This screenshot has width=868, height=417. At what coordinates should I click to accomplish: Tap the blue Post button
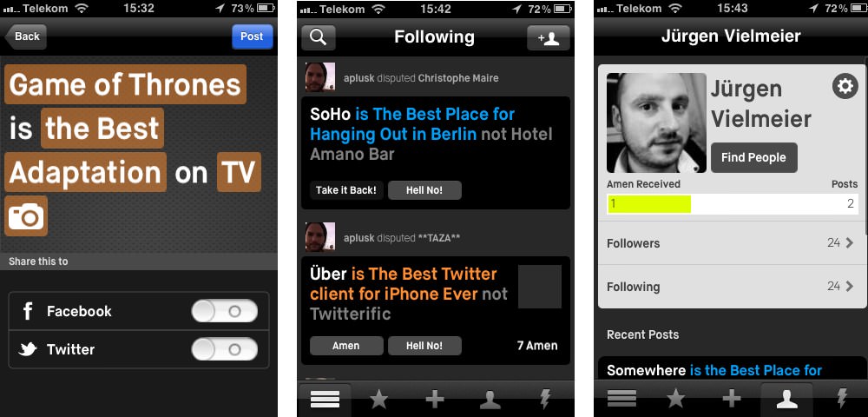[x=252, y=36]
